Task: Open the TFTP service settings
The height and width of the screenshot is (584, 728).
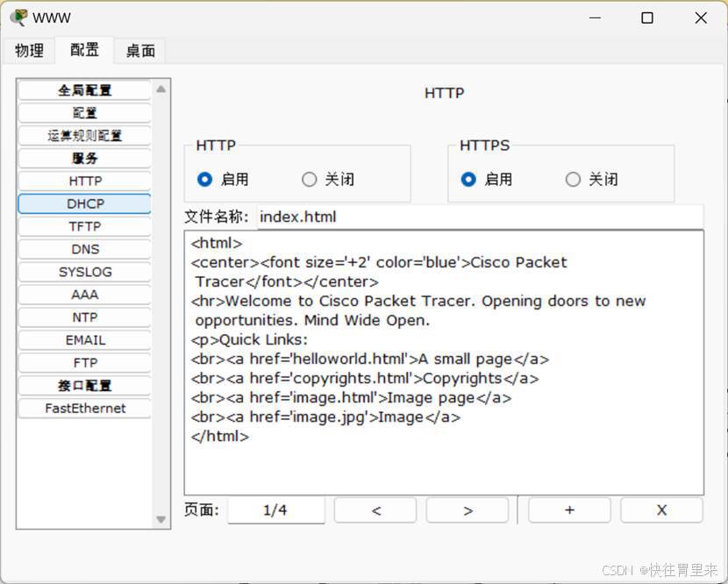Action: coord(85,226)
